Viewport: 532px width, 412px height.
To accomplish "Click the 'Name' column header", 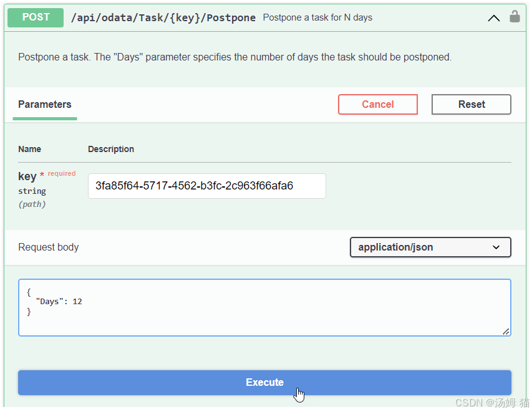I will (x=29, y=149).
